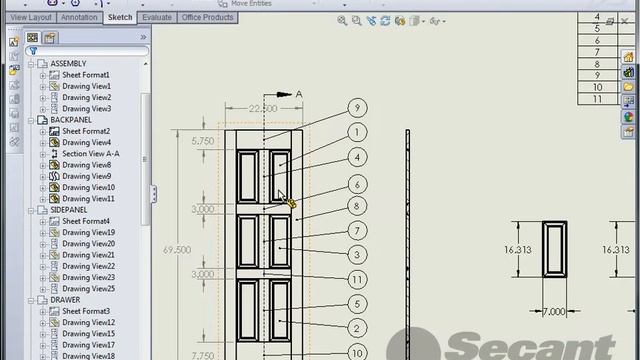Click the panel splitter handle
Viewport: 640px width, 360px height.
click(153, 194)
